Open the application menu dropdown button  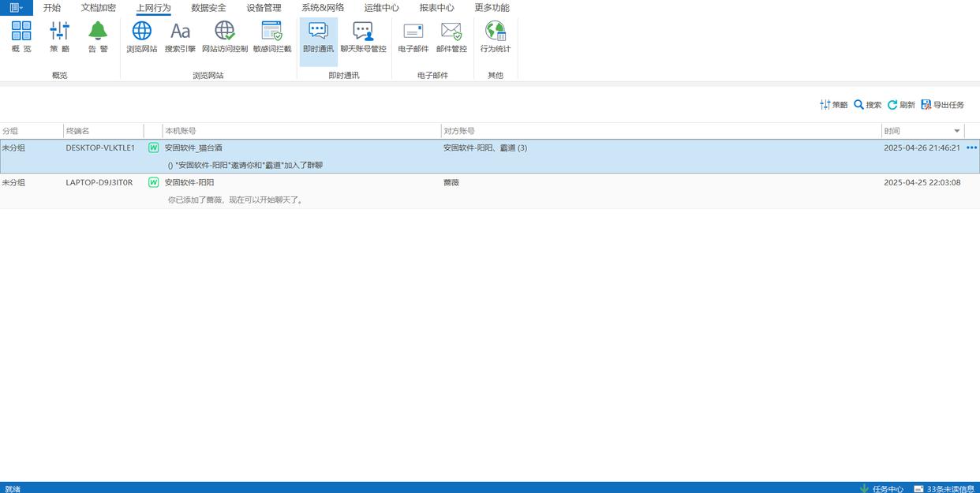click(x=16, y=8)
